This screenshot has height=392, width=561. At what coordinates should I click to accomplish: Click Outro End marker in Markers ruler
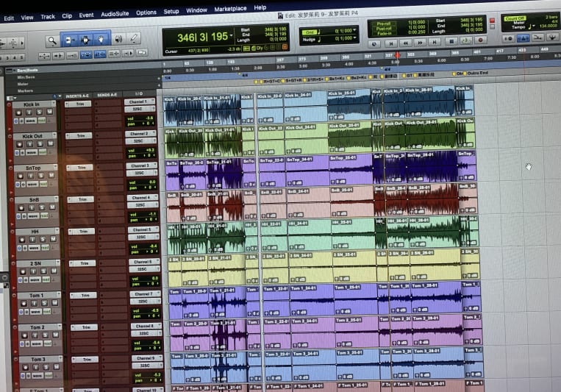(x=475, y=74)
